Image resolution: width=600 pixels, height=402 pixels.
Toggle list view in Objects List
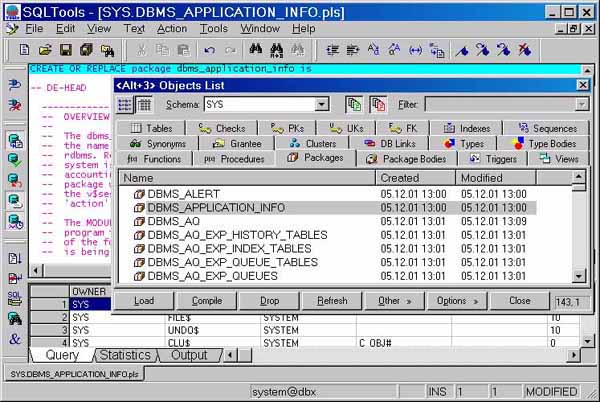(126, 104)
